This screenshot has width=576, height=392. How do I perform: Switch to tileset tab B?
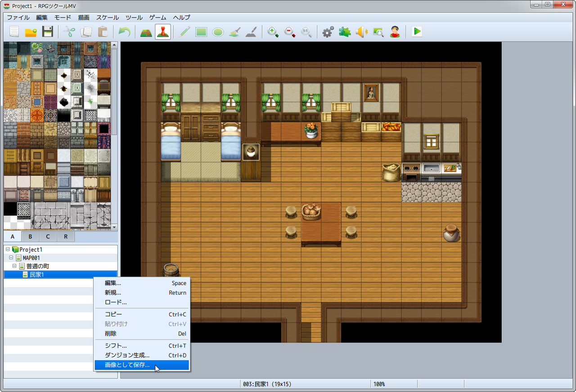click(30, 237)
